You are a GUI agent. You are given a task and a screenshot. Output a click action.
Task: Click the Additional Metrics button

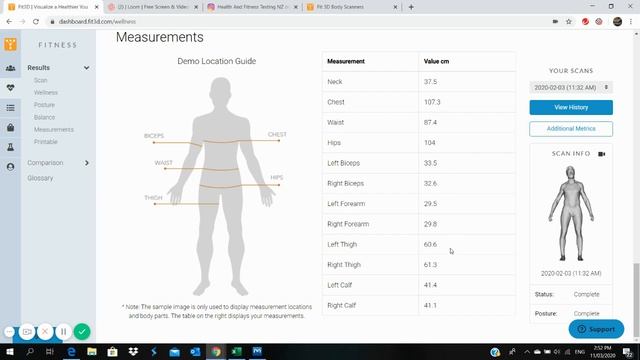click(571, 129)
